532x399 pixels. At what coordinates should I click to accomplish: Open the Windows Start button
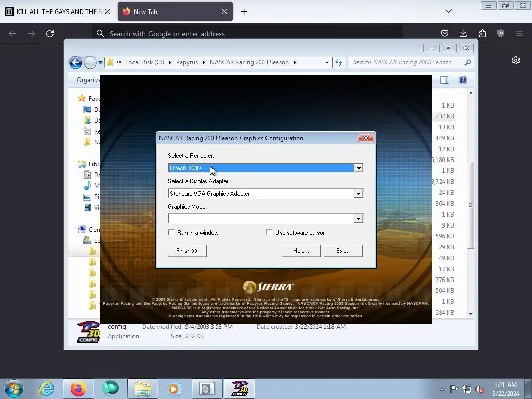point(14,389)
